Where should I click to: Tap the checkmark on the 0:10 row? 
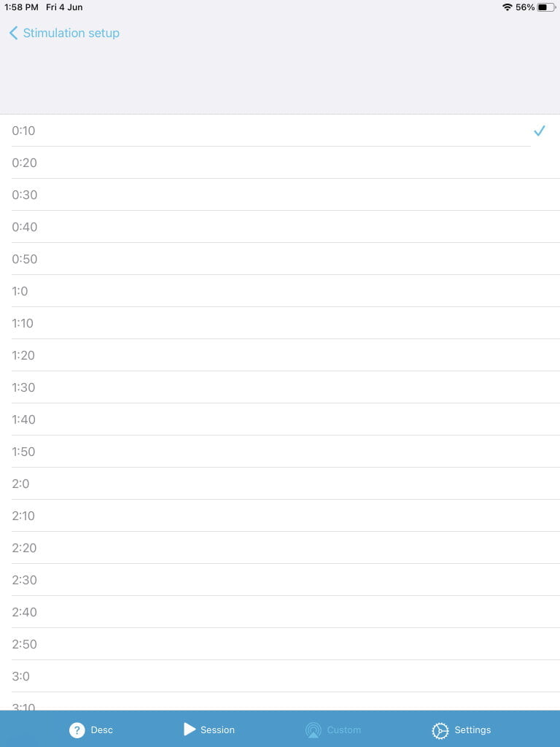point(539,131)
